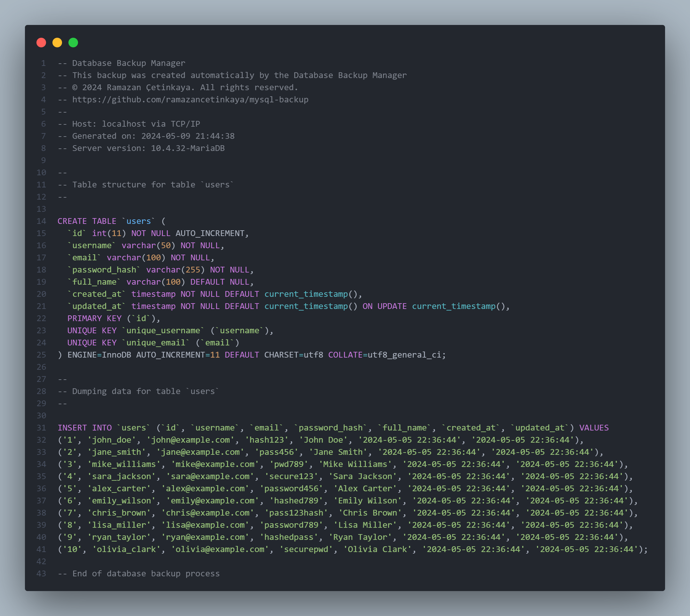Click the `unique_email` key name
The width and height of the screenshot is (690, 616).
pyautogui.click(x=156, y=343)
